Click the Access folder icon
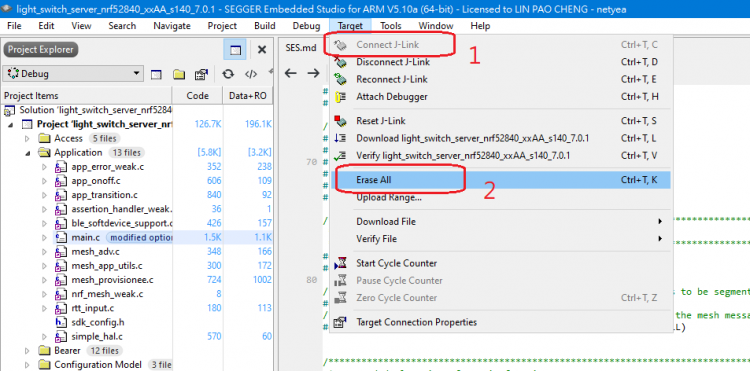This screenshot has width=750, height=371. [44, 139]
